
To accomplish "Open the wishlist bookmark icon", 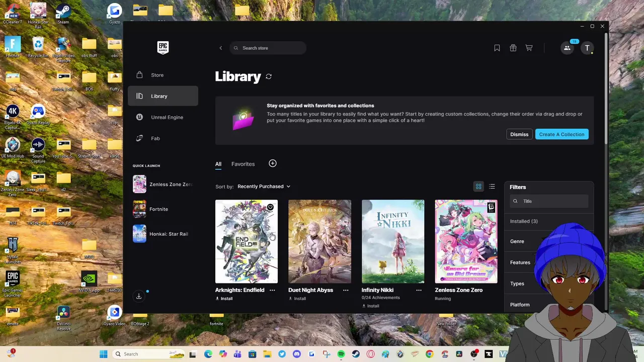I will [497, 48].
